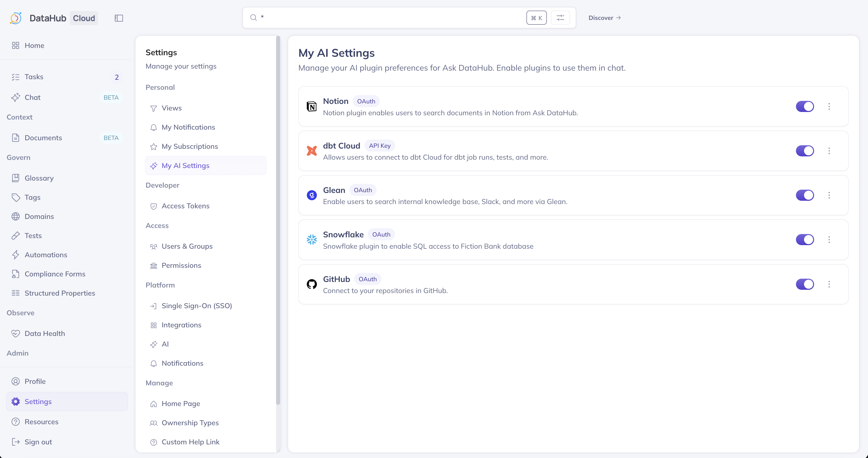Disable the Notion plugin toggle
Image resolution: width=868 pixels, height=458 pixels.
805,107
